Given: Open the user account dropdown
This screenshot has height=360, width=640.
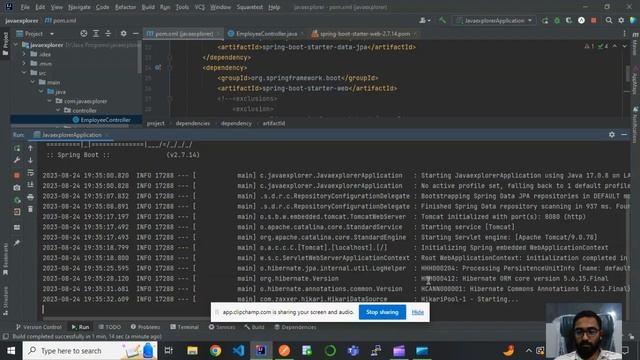Looking at the screenshot, I should pos(424,20).
